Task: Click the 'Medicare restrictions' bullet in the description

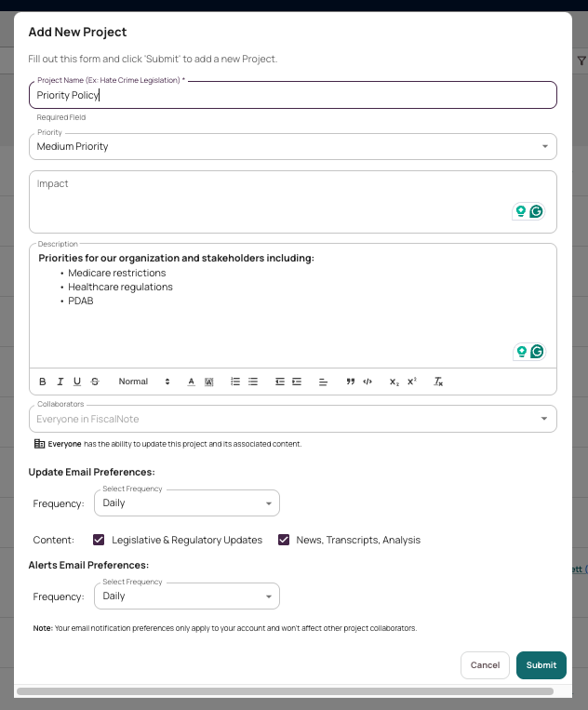Action: [117, 273]
